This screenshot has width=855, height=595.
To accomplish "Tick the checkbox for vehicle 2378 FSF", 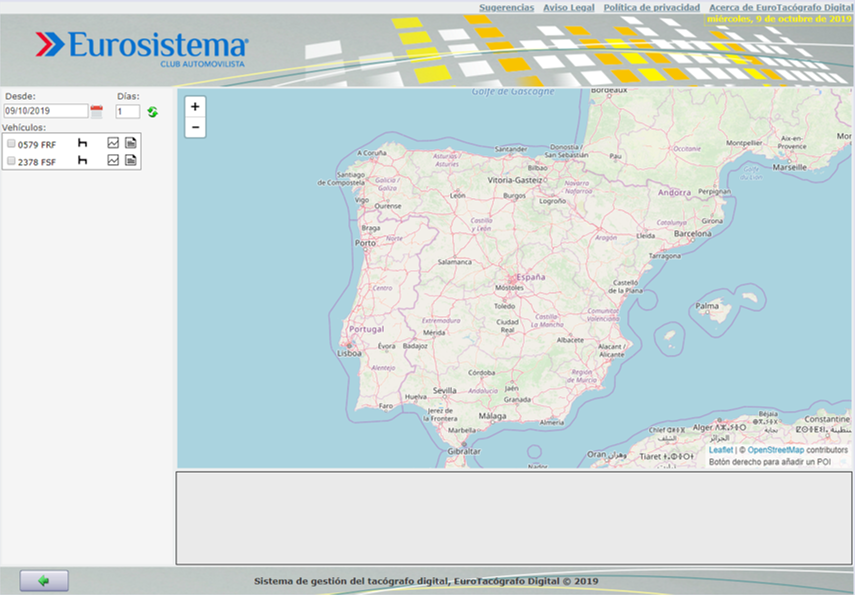I will (x=11, y=161).
